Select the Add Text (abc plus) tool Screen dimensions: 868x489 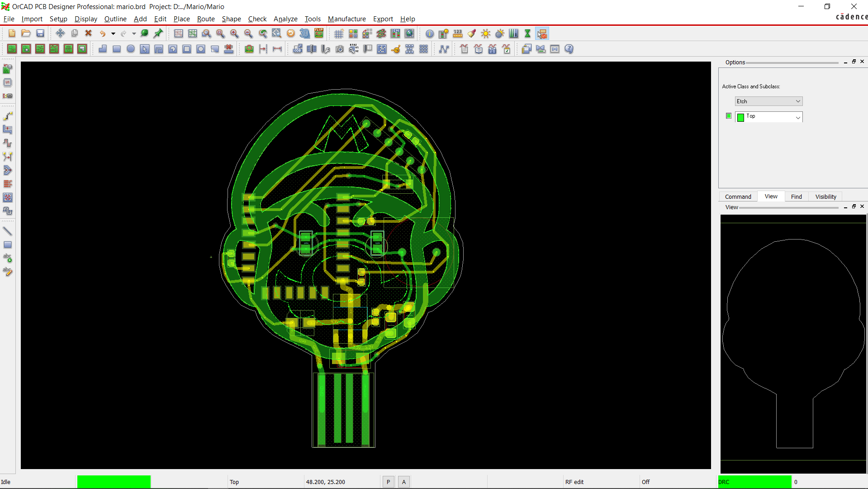[x=8, y=258]
